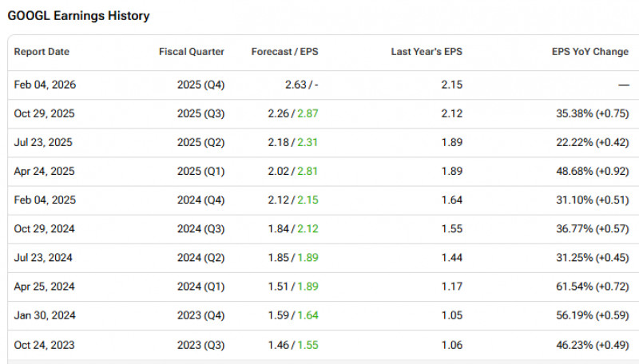Sort by the EPS YoY Change header
639x364 pixels.
click(589, 52)
